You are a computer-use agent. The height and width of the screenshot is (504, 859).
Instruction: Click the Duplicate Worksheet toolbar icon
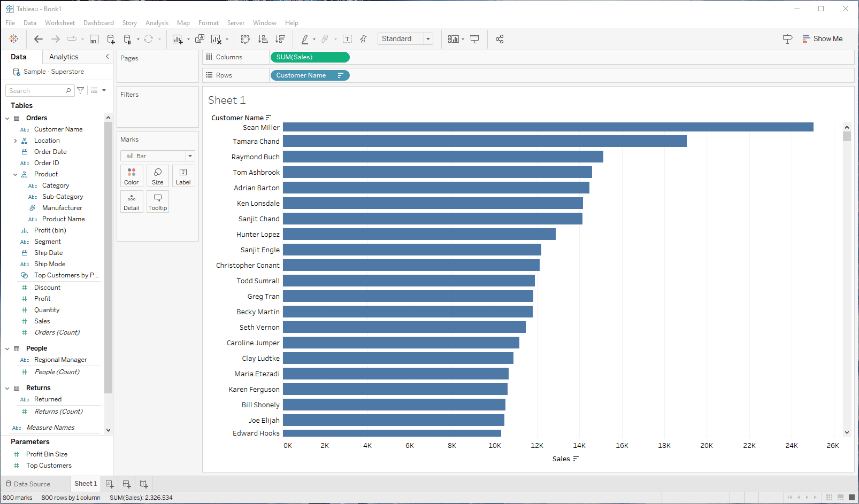pos(200,39)
